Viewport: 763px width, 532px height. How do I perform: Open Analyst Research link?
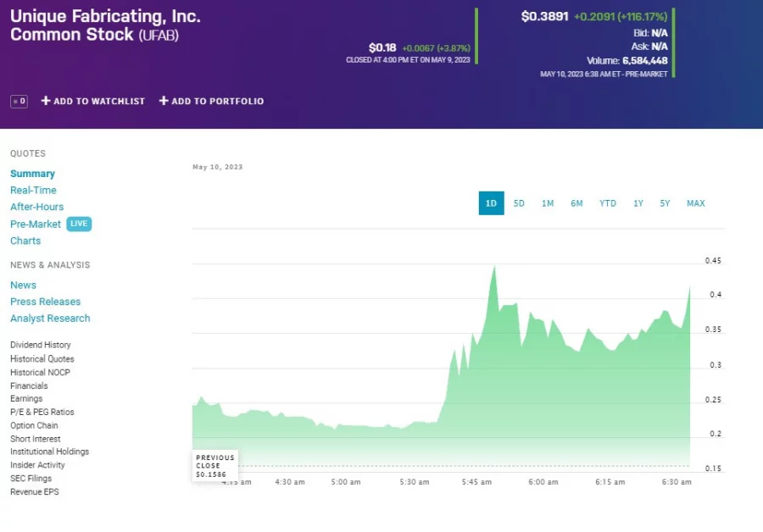click(x=50, y=319)
